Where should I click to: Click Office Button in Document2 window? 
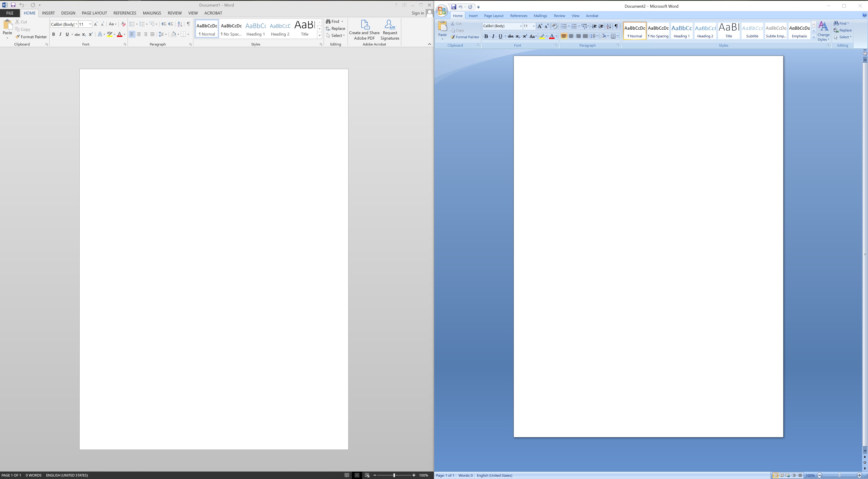(x=442, y=11)
